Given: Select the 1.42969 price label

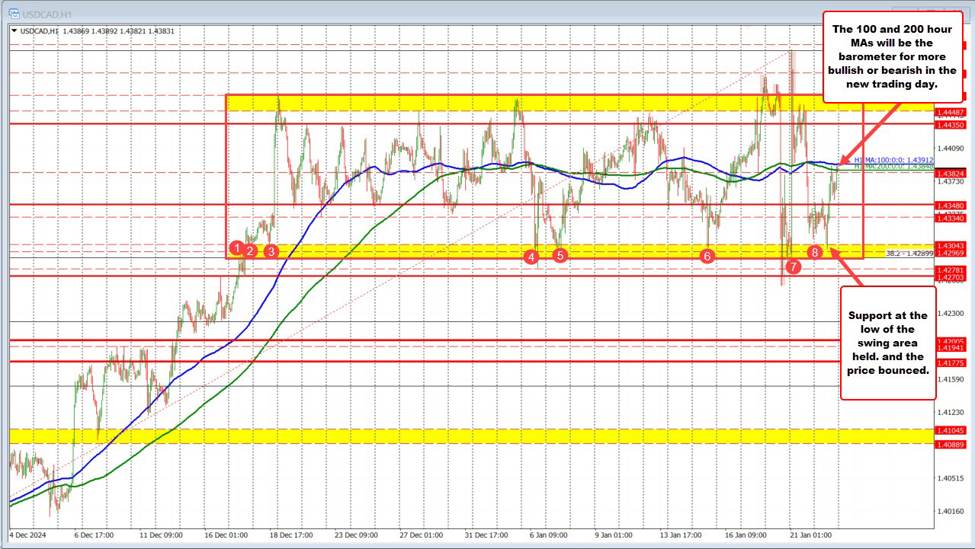Looking at the screenshot, I should (950, 253).
